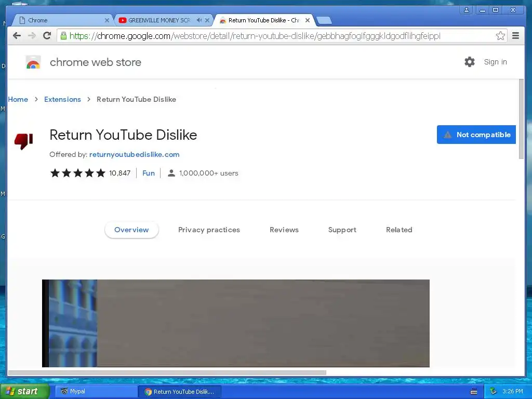Screen dimensions: 532x399
Task: Click the five-star rating
Action: (x=78, y=173)
